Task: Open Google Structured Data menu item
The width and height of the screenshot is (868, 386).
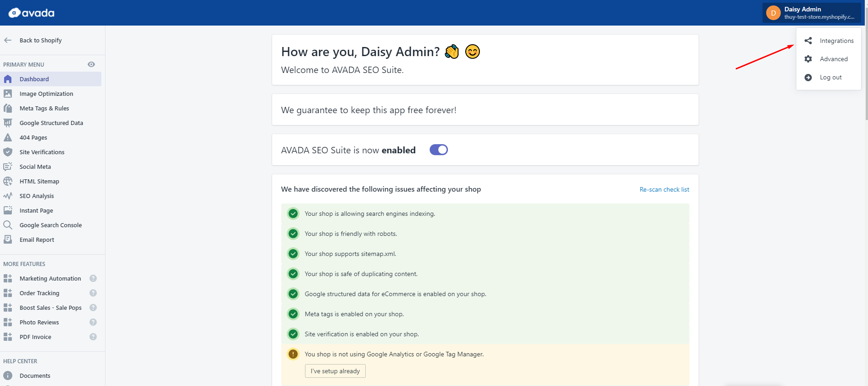Action: [x=51, y=123]
